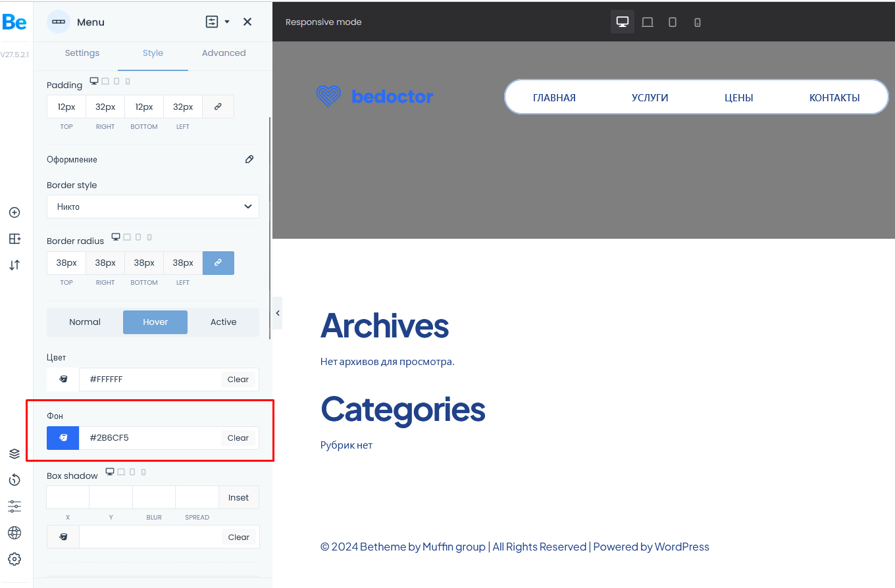Click the ГЛАВНАЯ menu item
Viewport: 895px width, 588px height.
(554, 97)
